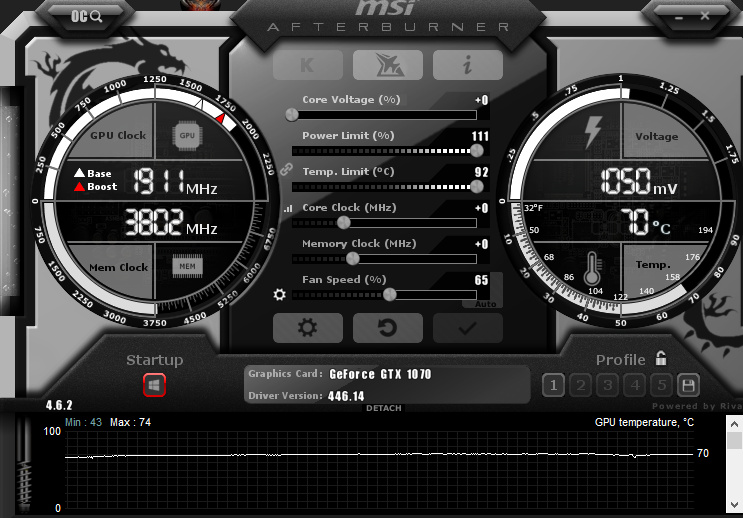
Task: Click the Min : 43 graph statistic
Action: click(83, 422)
